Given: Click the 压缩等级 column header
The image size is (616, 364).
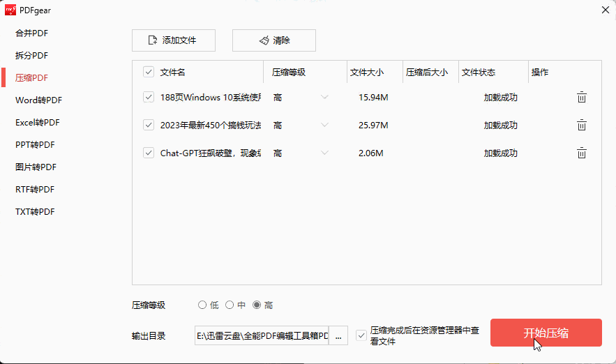Looking at the screenshot, I should click(x=289, y=73).
